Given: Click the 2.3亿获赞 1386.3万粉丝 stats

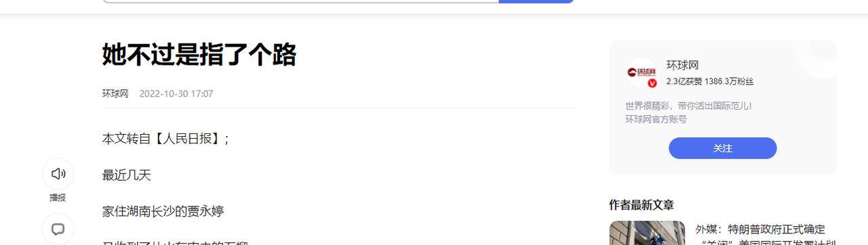Looking at the screenshot, I should point(710,81).
